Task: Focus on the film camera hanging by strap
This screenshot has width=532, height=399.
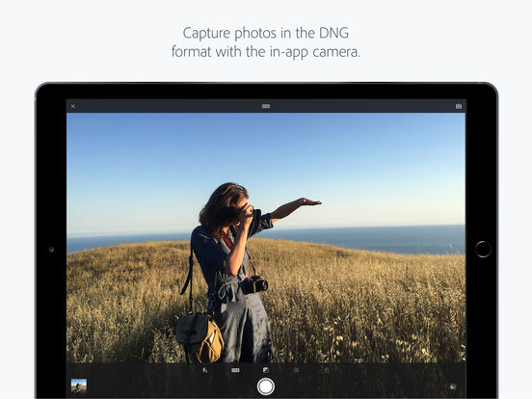Action: pos(256,284)
